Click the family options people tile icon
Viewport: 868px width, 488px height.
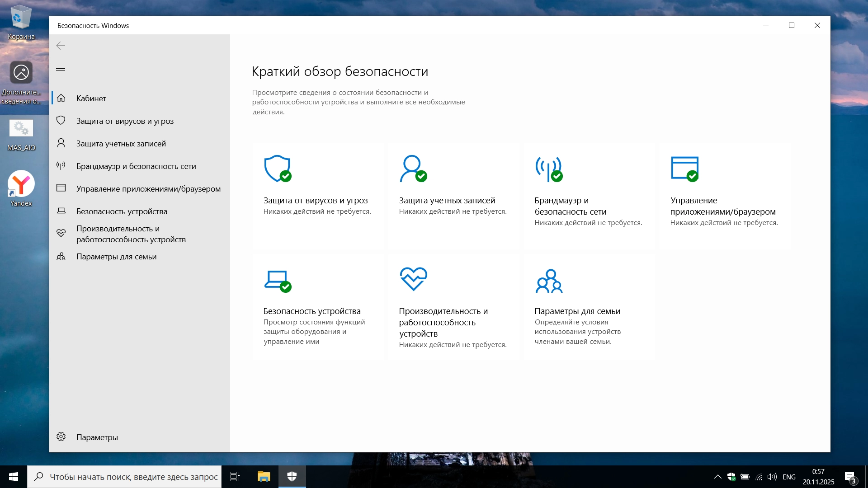point(549,281)
